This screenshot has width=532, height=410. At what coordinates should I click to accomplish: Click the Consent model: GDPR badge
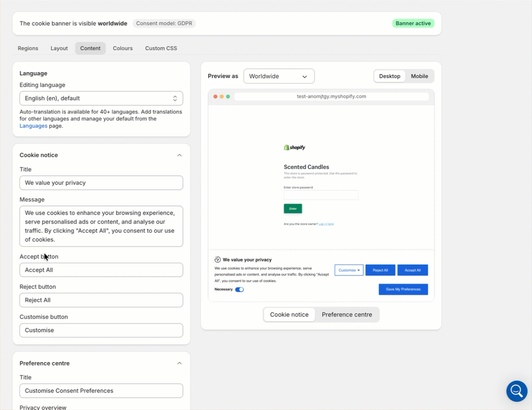point(164,23)
